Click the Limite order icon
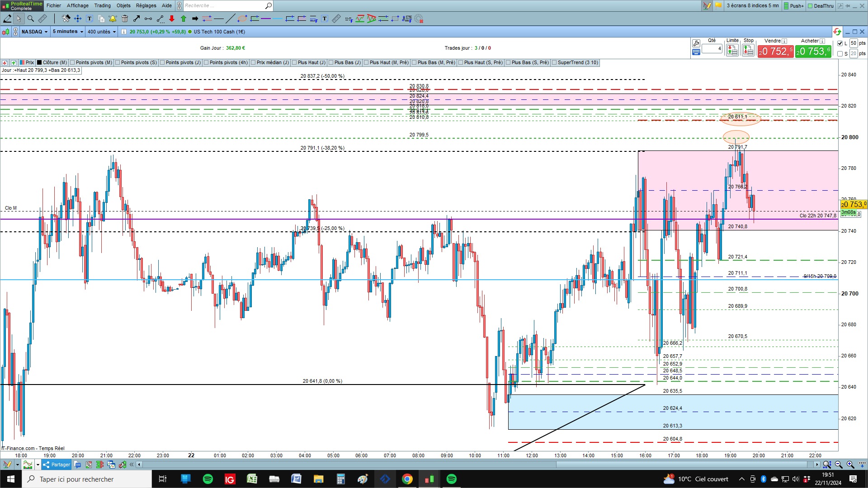This screenshot has width=868, height=488. [x=732, y=51]
